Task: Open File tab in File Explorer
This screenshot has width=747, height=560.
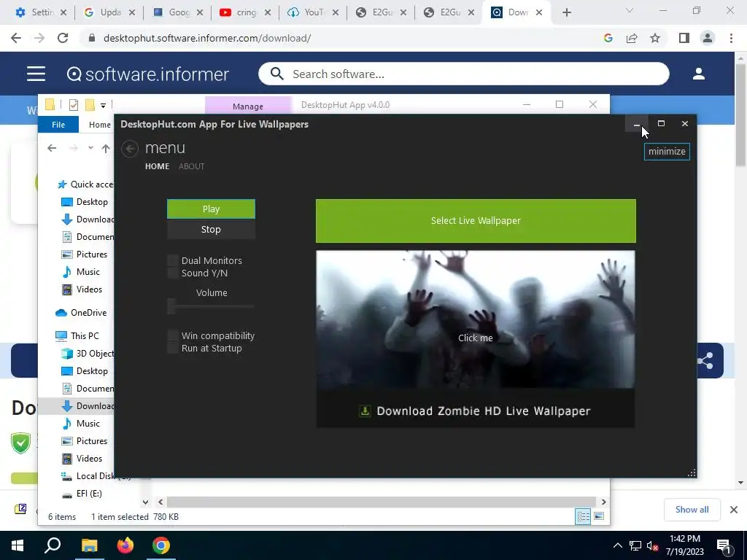Action: click(x=58, y=124)
